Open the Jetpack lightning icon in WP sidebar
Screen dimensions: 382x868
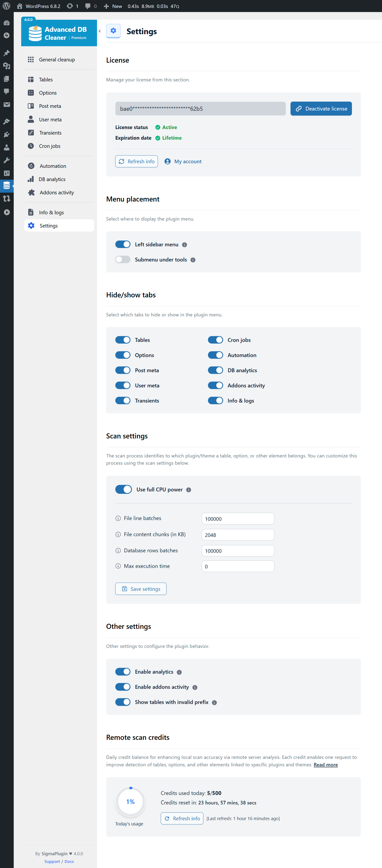click(6, 35)
